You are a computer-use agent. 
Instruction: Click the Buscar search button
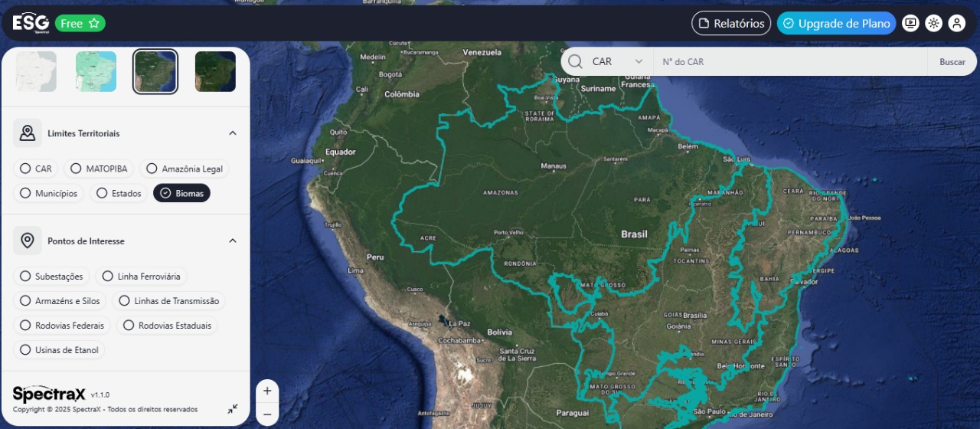952,62
